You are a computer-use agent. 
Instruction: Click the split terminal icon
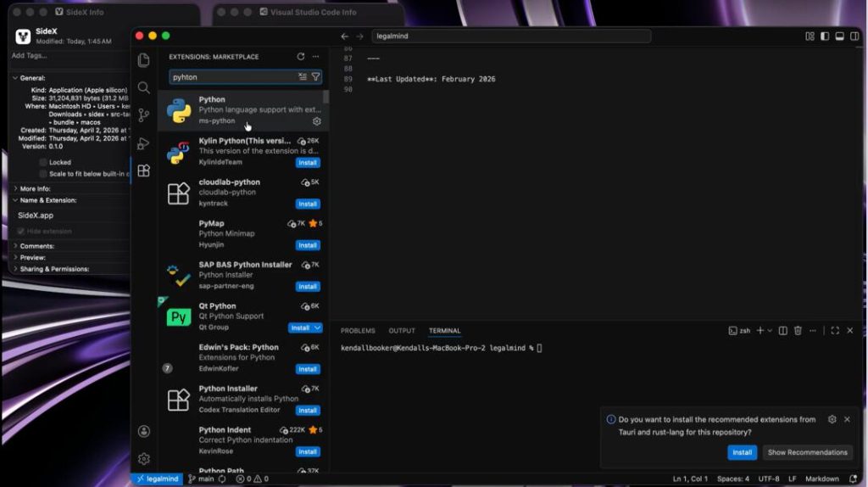[782, 331]
